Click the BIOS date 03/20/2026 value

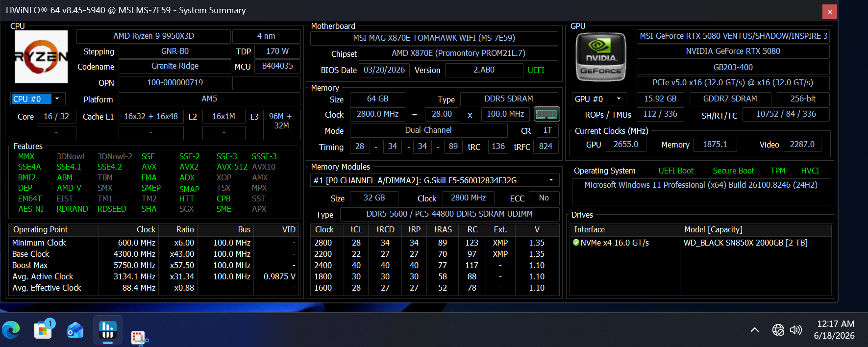[x=384, y=70]
